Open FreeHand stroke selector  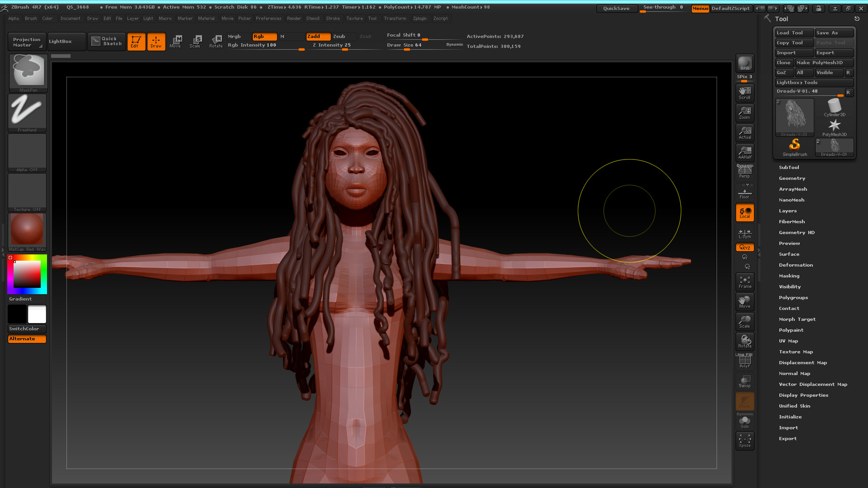[x=27, y=113]
